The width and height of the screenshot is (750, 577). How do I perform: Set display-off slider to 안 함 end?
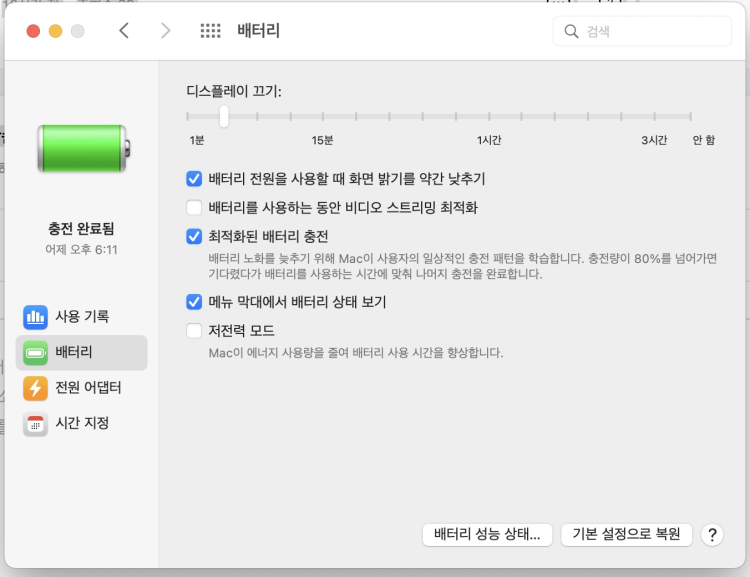pos(690,116)
